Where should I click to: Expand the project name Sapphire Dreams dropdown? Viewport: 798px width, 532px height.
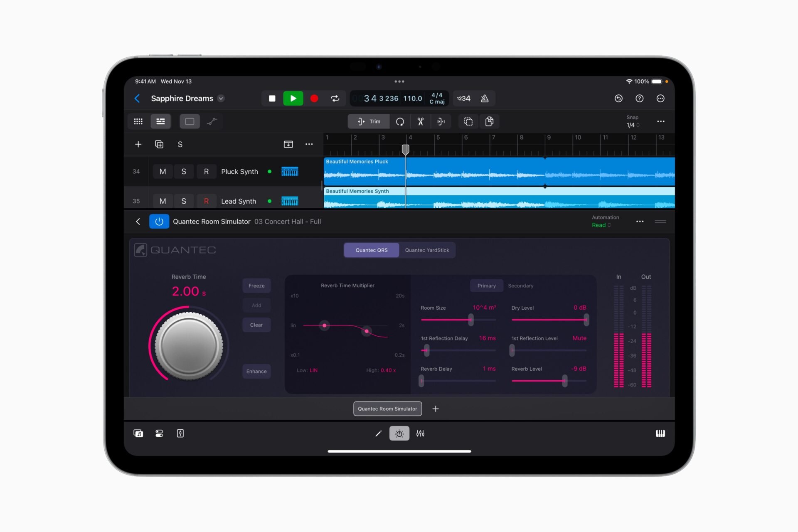tap(224, 99)
